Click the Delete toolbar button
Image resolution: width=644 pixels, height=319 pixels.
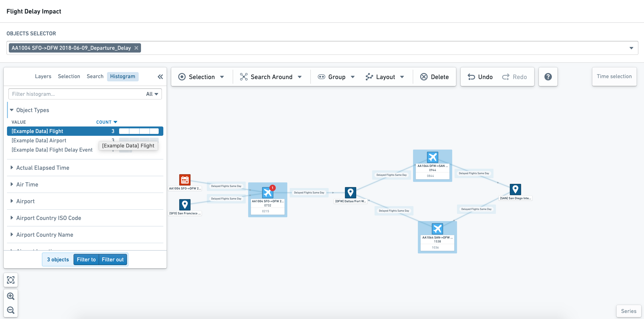click(435, 77)
